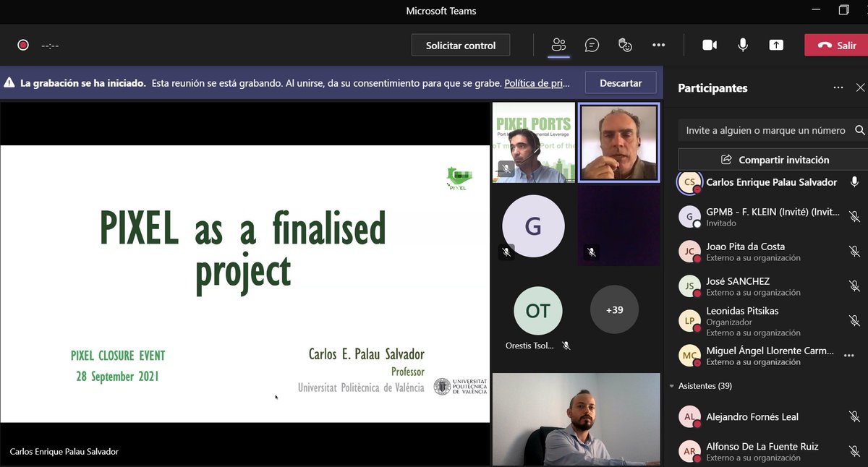Select AL avatar of Alejandro Fornés Leal

[x=690, y=416]
